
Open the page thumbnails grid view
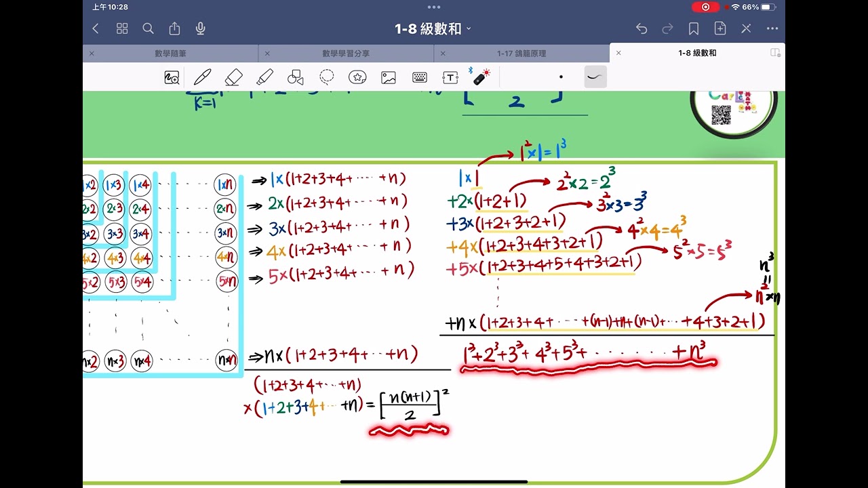coord(122,28)
